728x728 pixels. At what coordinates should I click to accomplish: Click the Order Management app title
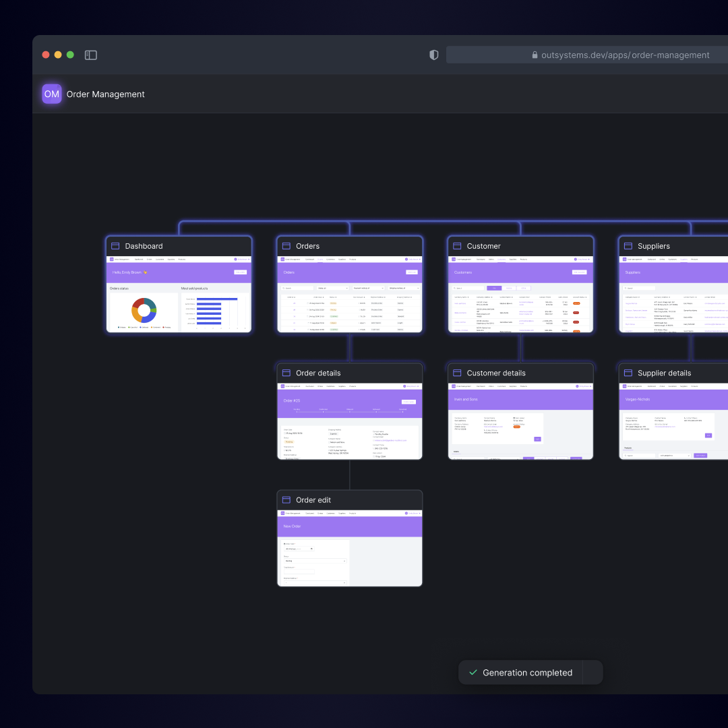pyautogui.click(x=106, y=94)
